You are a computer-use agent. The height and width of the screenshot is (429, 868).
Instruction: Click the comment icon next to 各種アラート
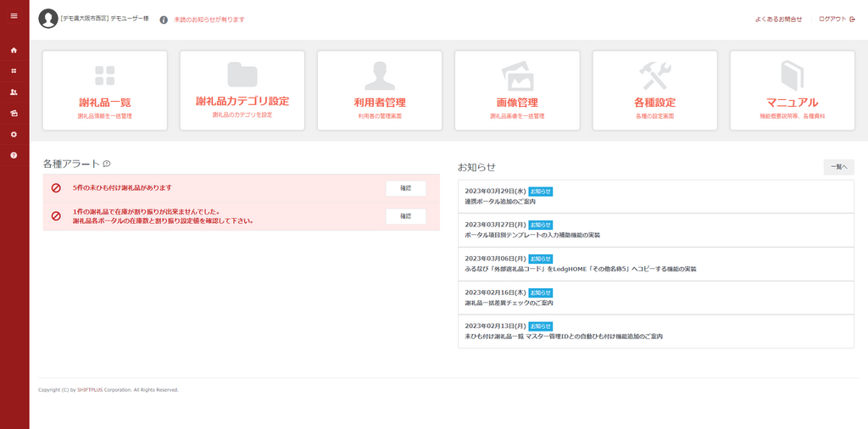point(107,164)
